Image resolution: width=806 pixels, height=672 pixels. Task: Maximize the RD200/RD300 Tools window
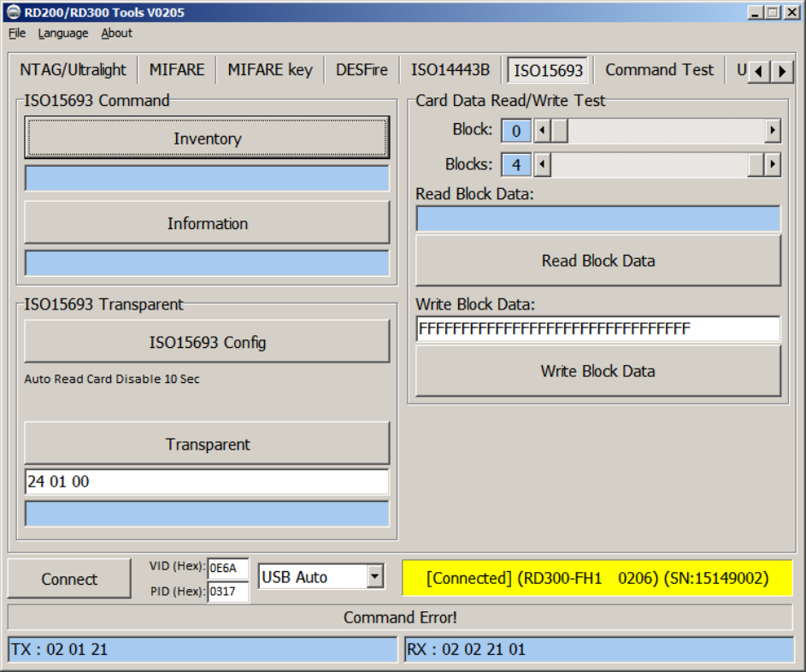pos(772,12)
